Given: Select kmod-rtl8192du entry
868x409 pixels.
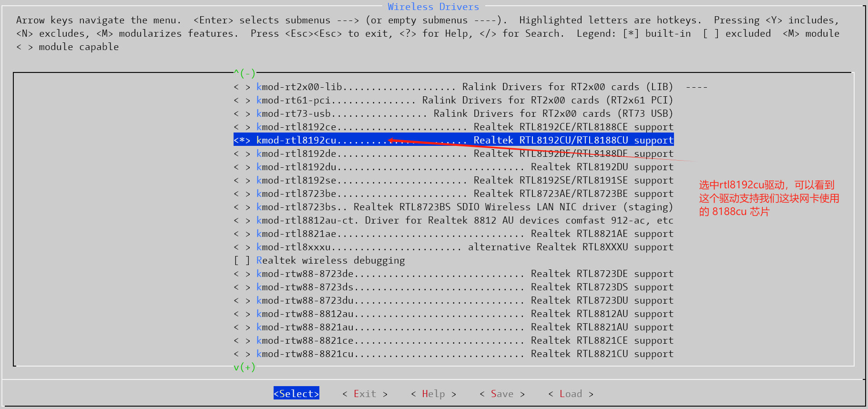Looking at the screenshot, I should (x=453, y=167).
